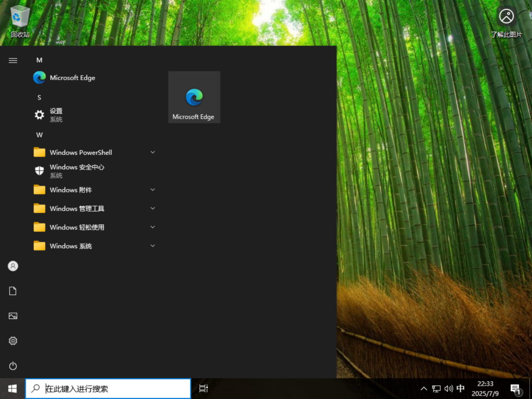The height and width of the screenshot is (399, 532).
Task: Show hidden system tray icons
Action: point(424,389)
